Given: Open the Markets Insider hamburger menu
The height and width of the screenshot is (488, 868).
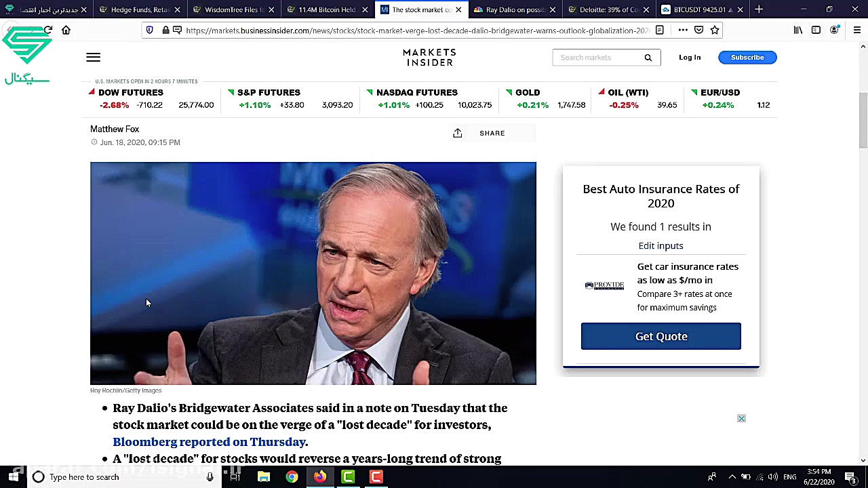Looking at the screenshot, I should (x=94, y=58).
